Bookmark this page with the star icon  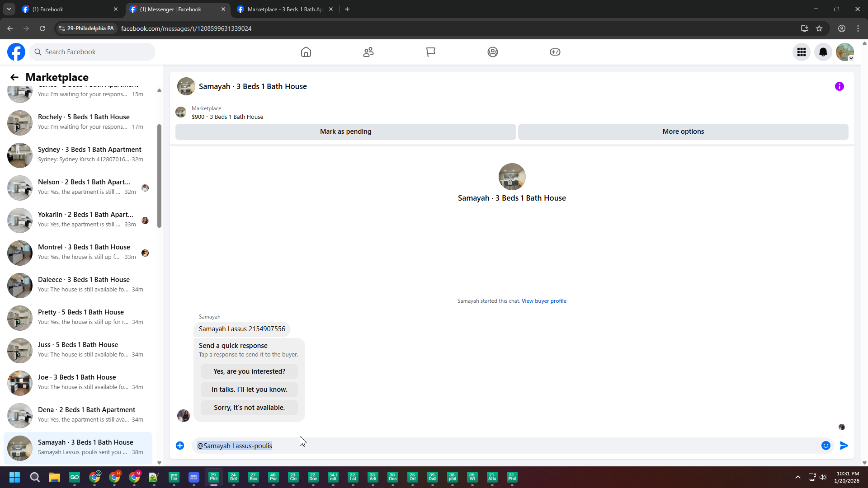[x=819, y=28]
